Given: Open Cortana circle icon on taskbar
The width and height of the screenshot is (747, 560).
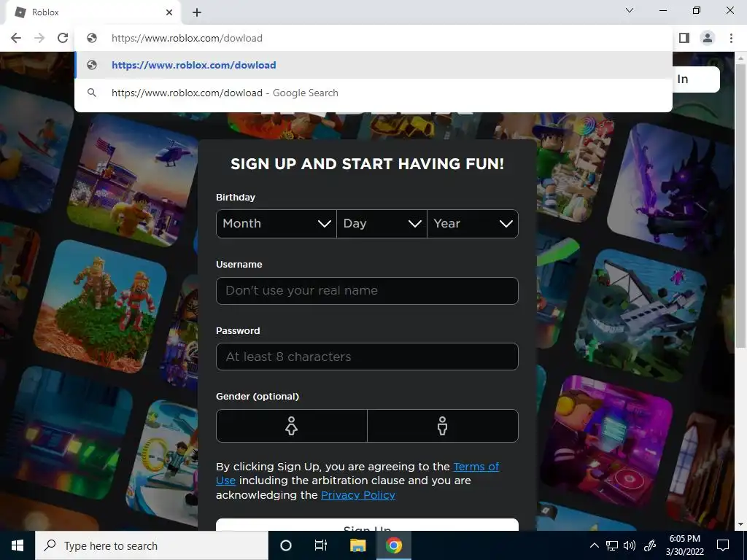Looking at the screenshot, I should [286, 545].
